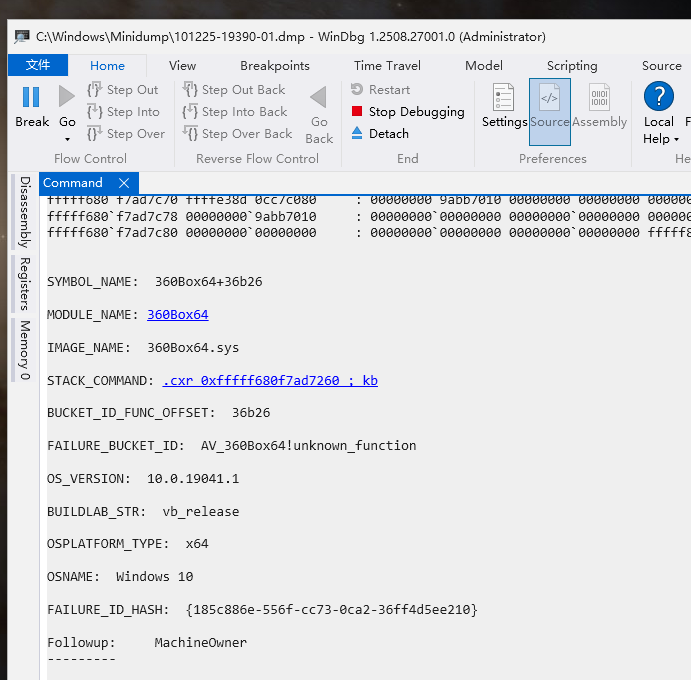Click the 360Box64 module name link
691x680 pixels.
(x=178, y=315)
